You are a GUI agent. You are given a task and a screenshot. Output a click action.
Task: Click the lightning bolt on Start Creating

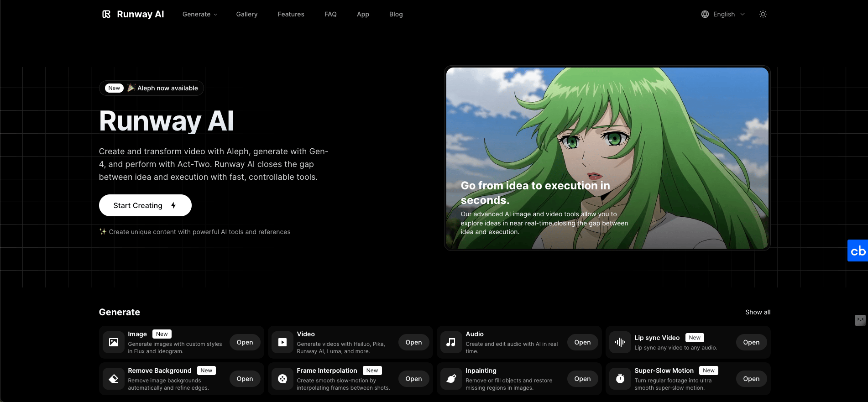[173, 205]
